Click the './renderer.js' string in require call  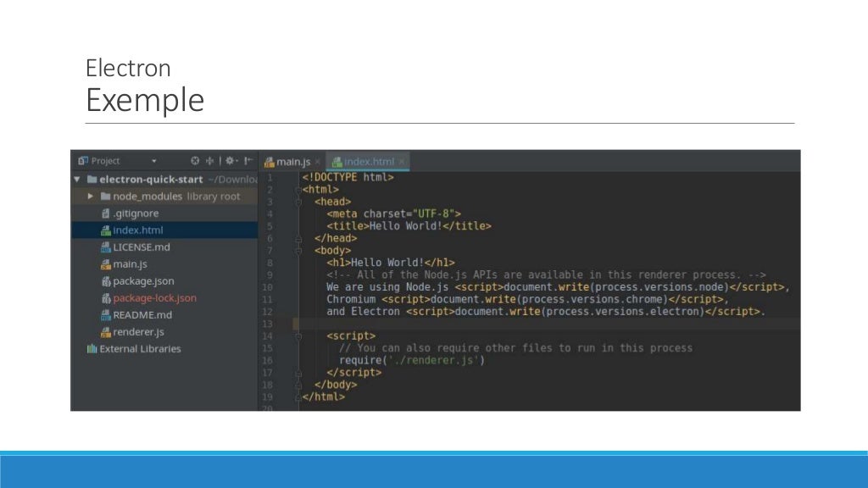pos(433,360)
